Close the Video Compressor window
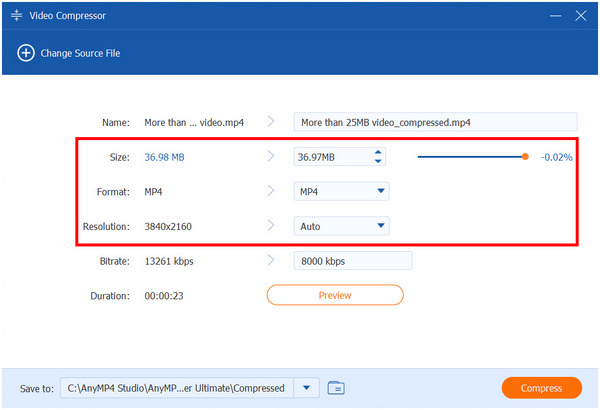 (580, 16)
